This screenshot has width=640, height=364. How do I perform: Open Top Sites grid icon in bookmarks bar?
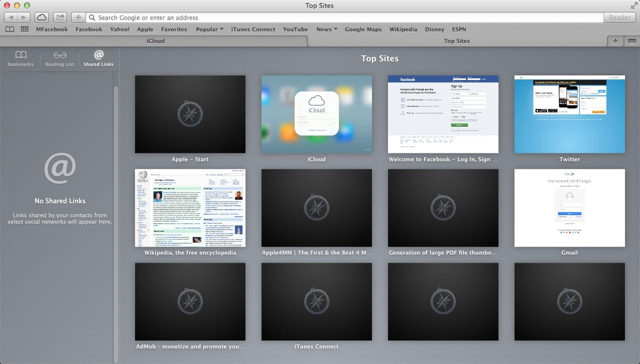24,29
